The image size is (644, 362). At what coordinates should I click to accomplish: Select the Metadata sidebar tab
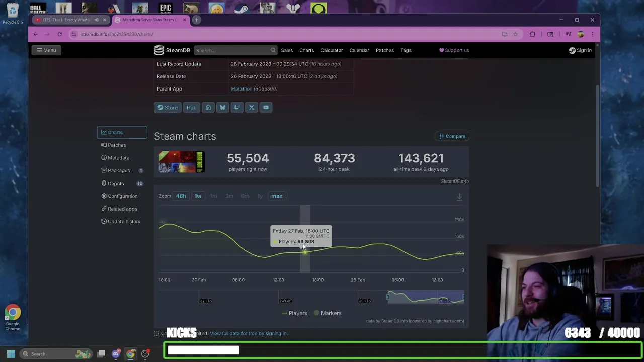point(122,158)
